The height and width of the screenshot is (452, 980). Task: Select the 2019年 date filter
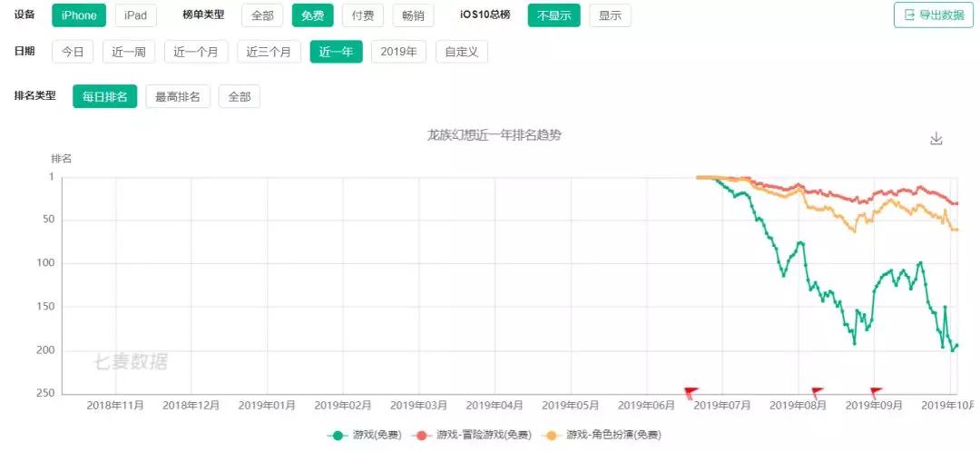pyautogui.click(x=398, y=52)
